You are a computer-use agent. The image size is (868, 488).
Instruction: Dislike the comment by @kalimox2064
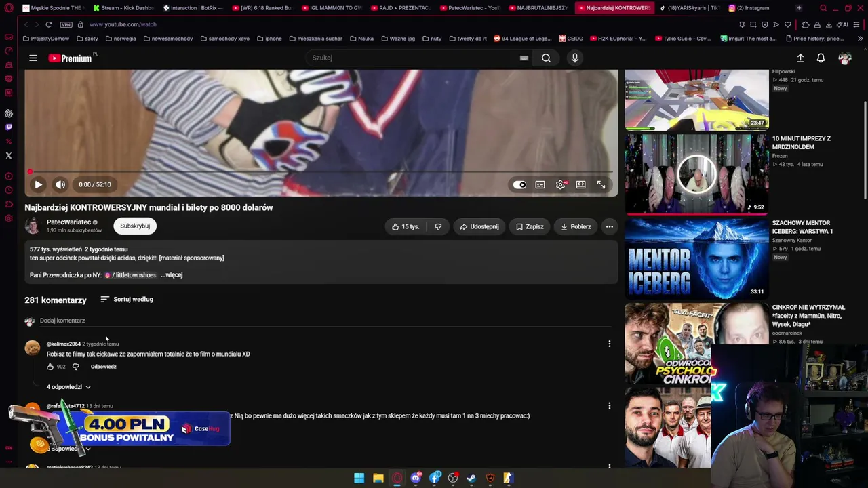(x=76, y=367)
